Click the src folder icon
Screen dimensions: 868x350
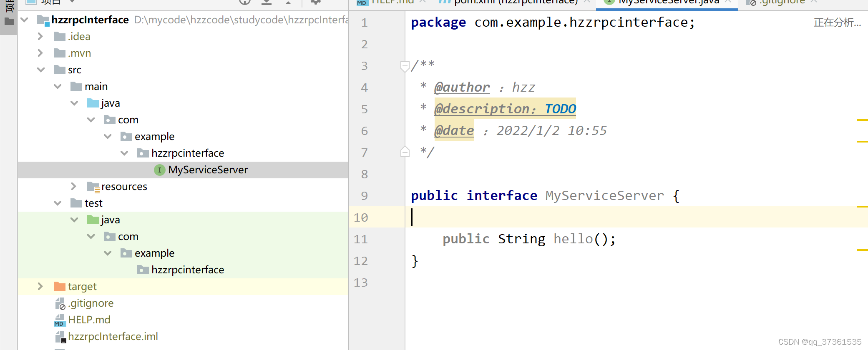click(60, 70)
